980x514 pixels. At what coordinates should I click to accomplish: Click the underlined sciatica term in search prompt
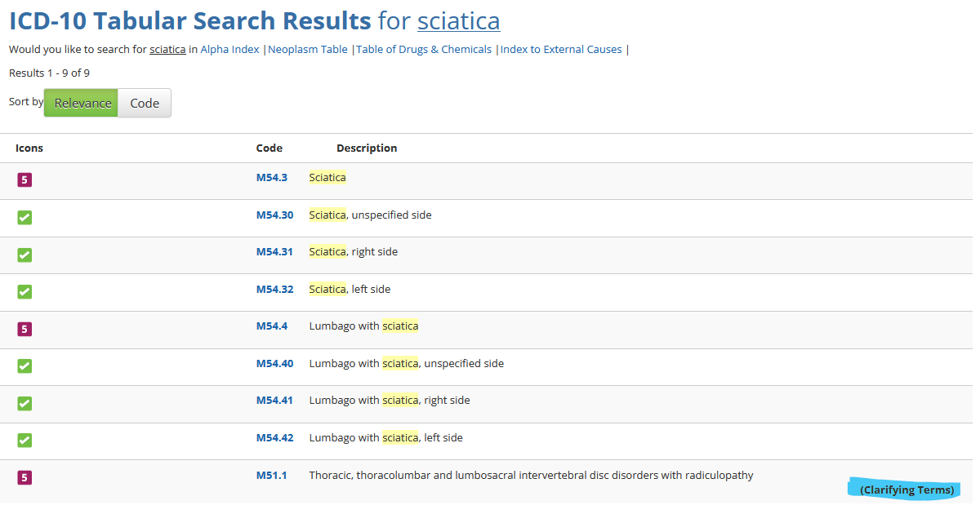click(167, 50)
